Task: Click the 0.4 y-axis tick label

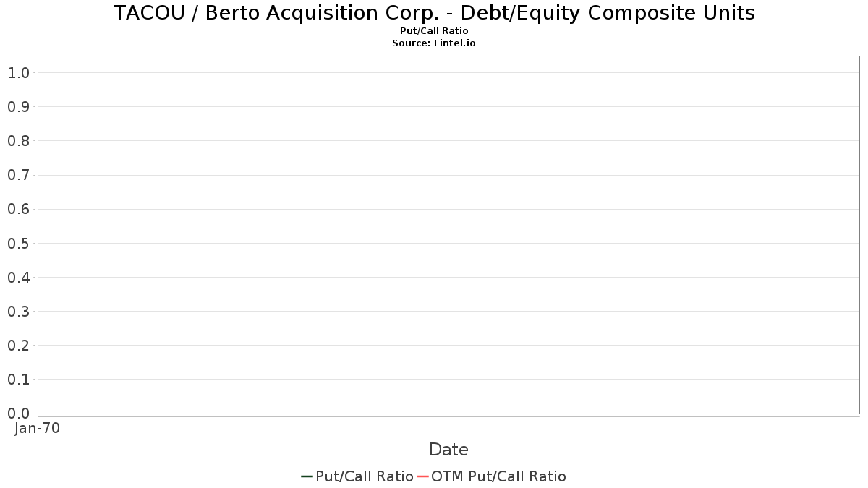Action: 18,278
